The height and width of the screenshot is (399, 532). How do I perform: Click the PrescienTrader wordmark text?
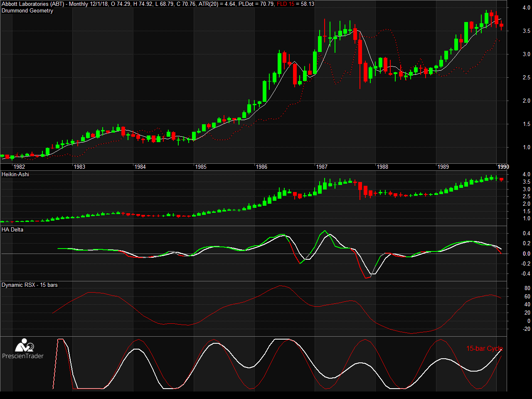point(23,356)
